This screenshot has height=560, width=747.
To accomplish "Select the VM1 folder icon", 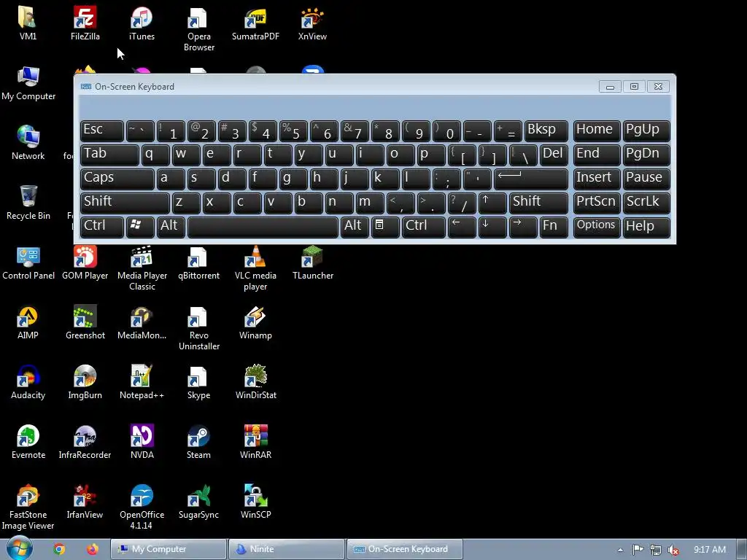I will (28, 23).
